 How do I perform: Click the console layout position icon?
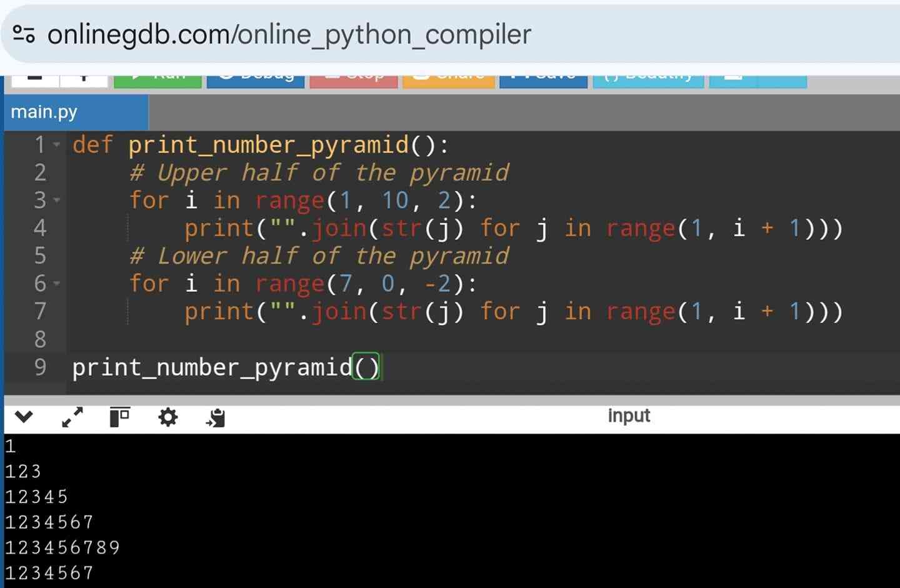tap(119, 417)
